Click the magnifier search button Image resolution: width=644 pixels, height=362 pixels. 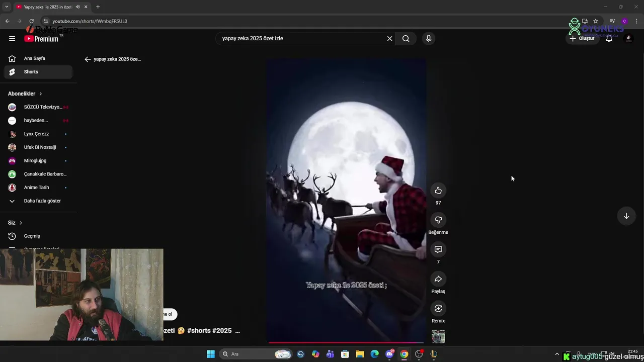point(406,38)
